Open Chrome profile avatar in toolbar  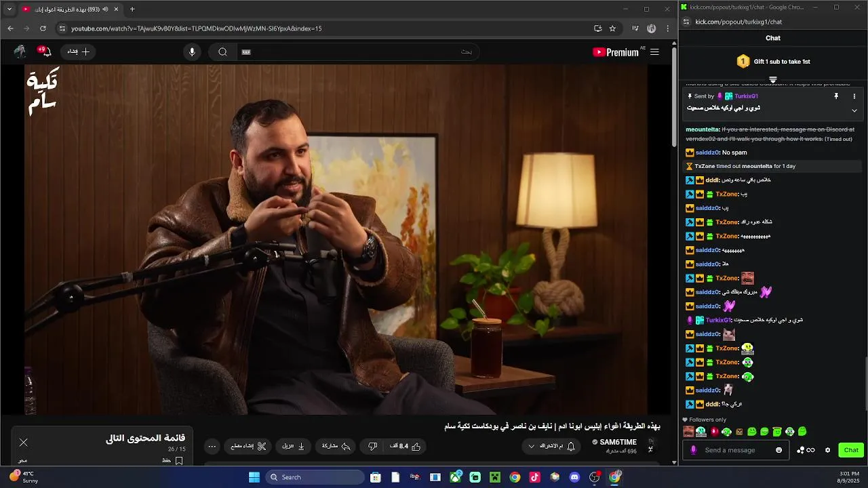(x=652, y=28)
